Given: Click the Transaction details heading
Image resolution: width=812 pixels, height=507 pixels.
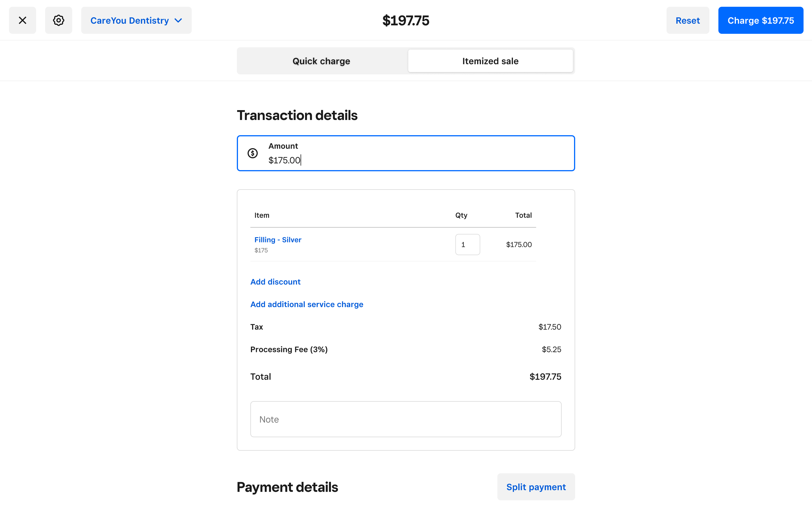Looking at the screenshot, I should coord(297,115).
